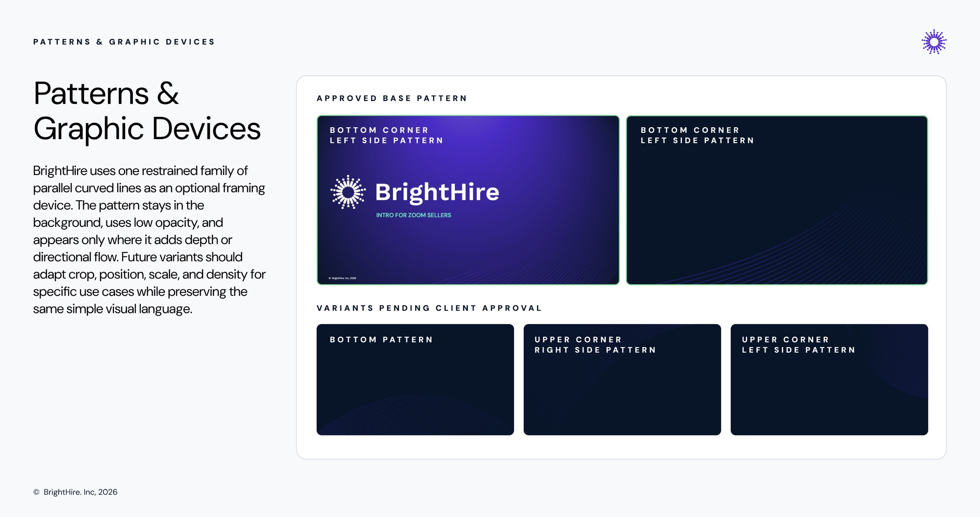Click the BrightHire wordmark on purple slide
The image size is (980, 517).
point(437,192)
